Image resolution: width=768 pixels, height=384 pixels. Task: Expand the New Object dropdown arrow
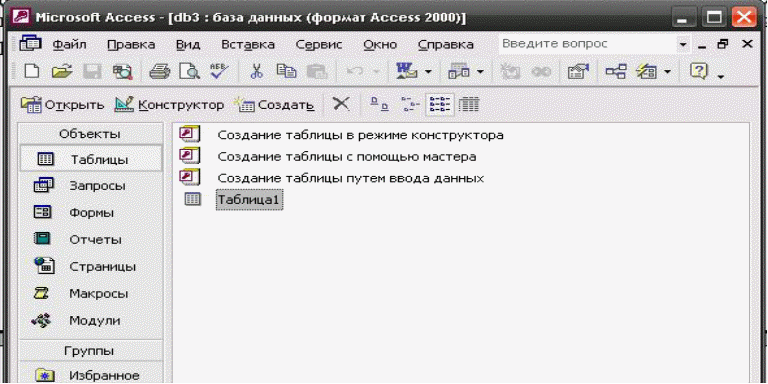tap(667, 72)
